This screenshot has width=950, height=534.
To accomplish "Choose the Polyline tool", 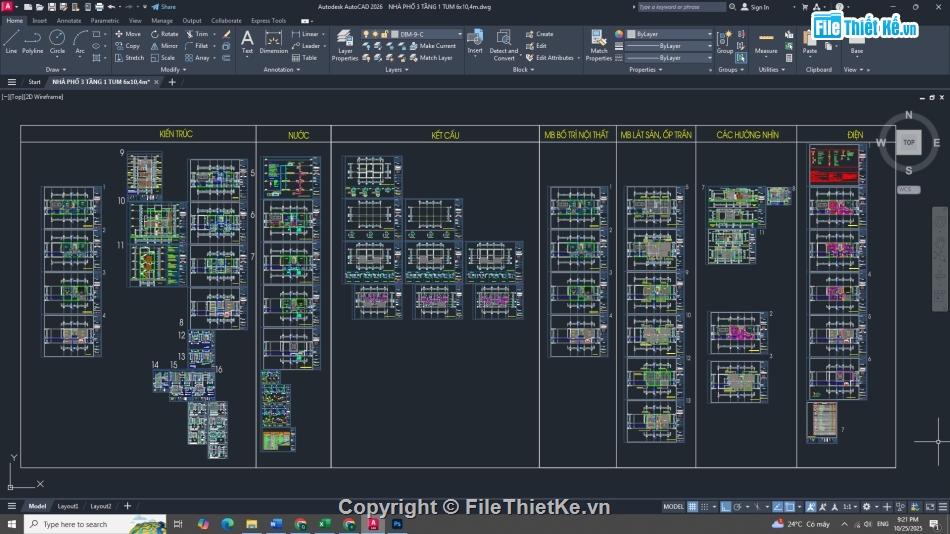I will coord(33,40).
